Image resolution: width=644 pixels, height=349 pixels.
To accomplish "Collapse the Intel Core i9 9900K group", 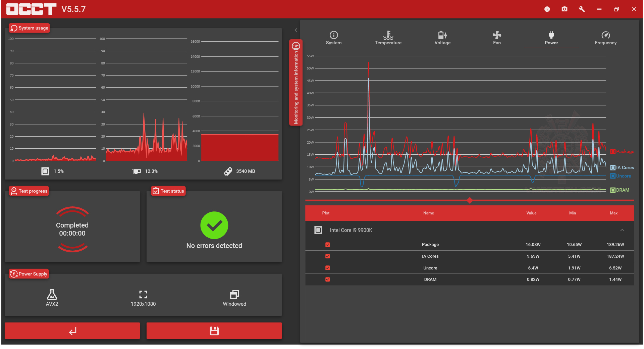I will coord(622,230).
